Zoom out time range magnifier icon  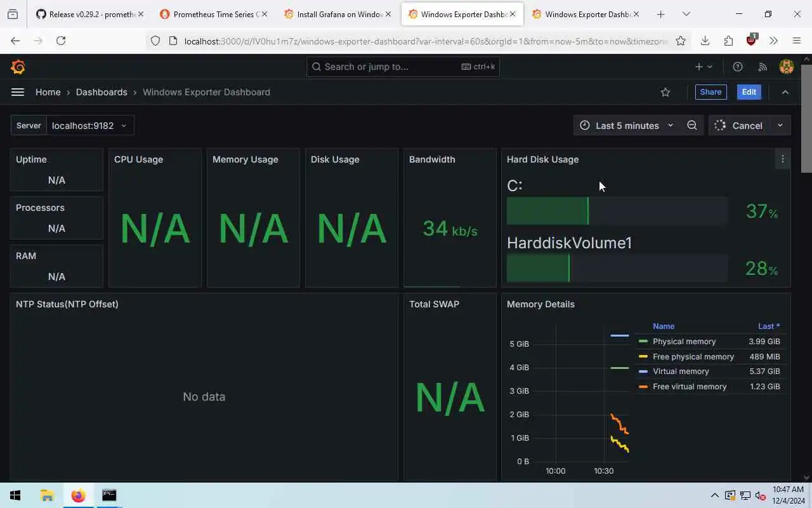692,125
